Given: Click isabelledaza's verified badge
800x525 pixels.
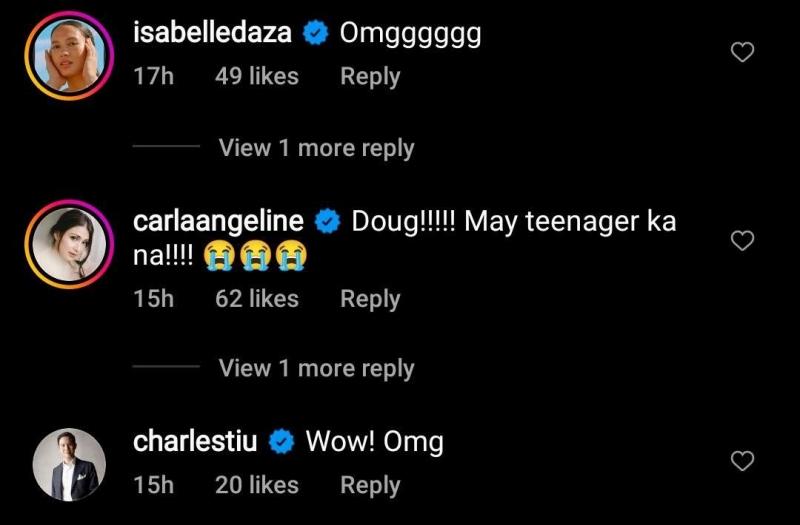Looking at the screenshot, I should click(x=316, y=34).
